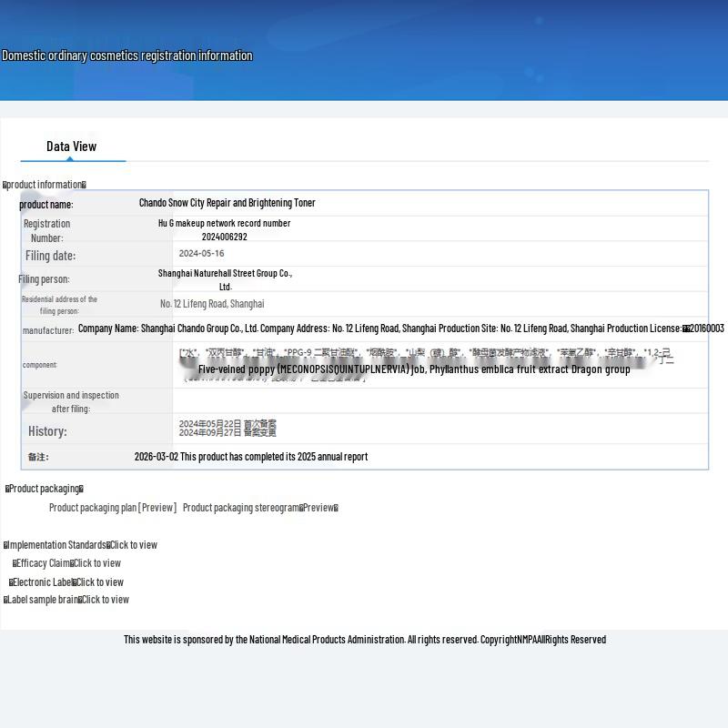728x728 pixels.
Task: Click the product name 'Chando Snow City' text
Action: [227, 203]
